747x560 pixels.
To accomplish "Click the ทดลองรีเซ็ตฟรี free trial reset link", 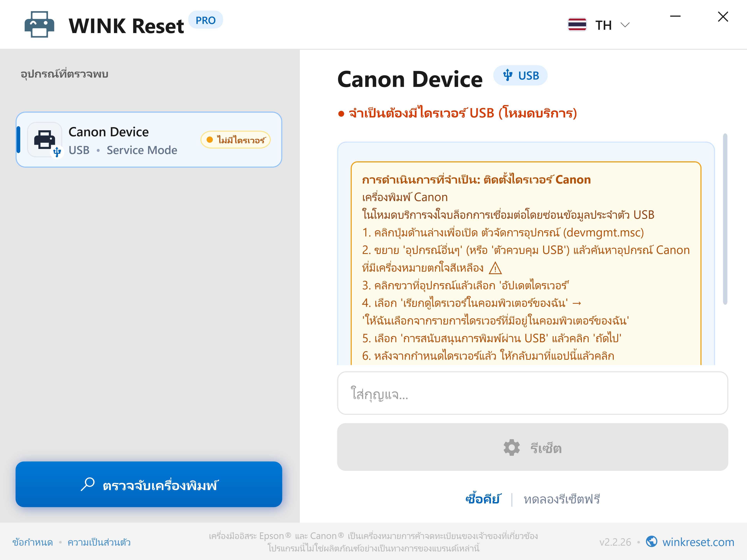I will click(x=562, y=499).
